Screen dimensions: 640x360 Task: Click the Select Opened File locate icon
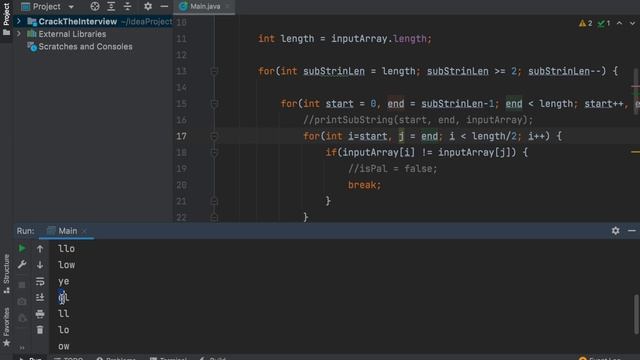click(95, 7)
